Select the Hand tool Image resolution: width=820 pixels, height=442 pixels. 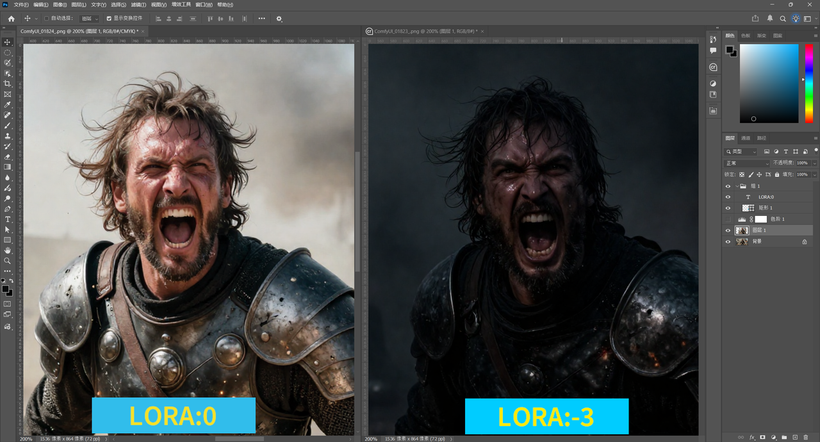pos(8,250)
